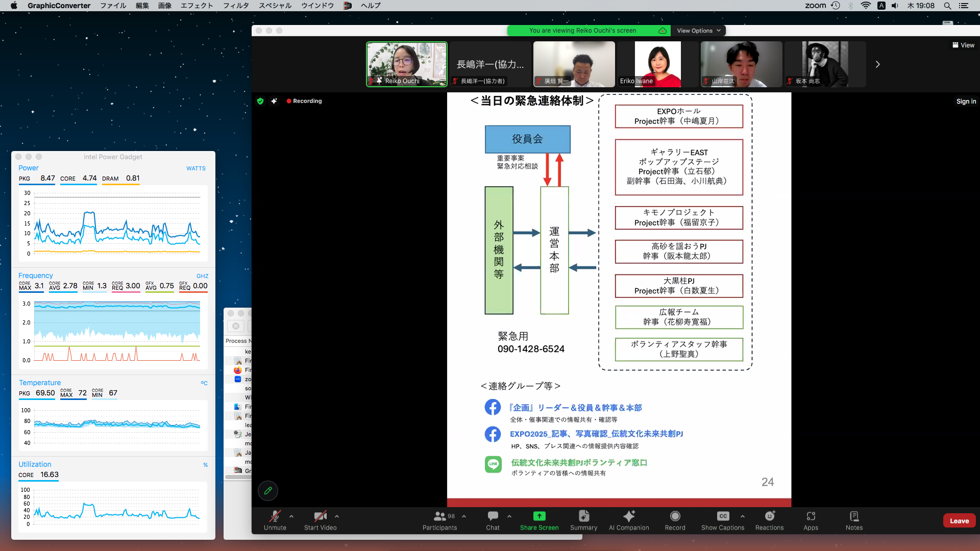Image resolution: width=980 pixels, height=551 pixels.
Task: Click the green annotate pencil icon
Action: pos(268,491)
